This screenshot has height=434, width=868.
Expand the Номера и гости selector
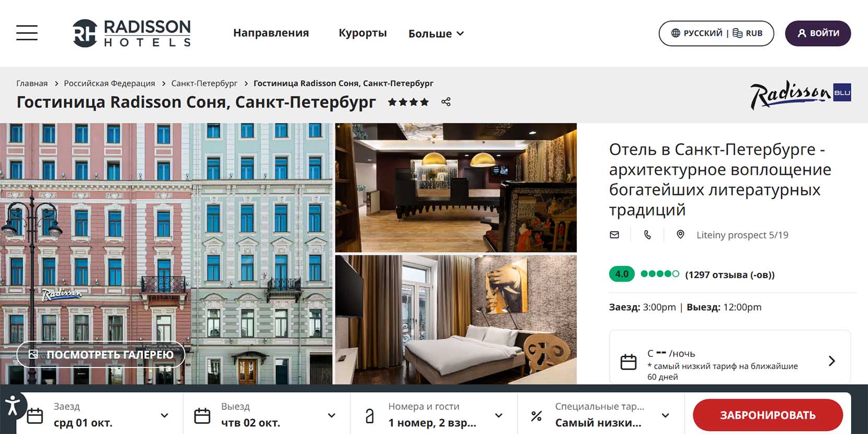point(434,415)
